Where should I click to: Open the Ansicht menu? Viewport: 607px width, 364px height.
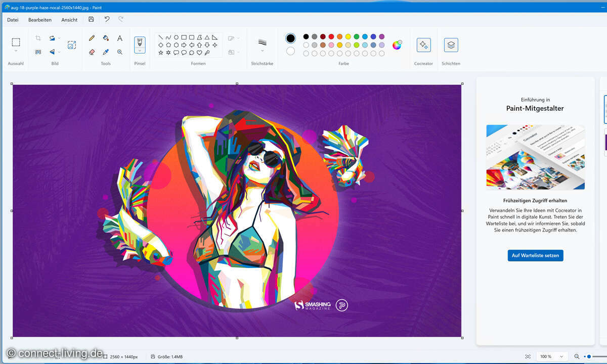pos(69,20)
